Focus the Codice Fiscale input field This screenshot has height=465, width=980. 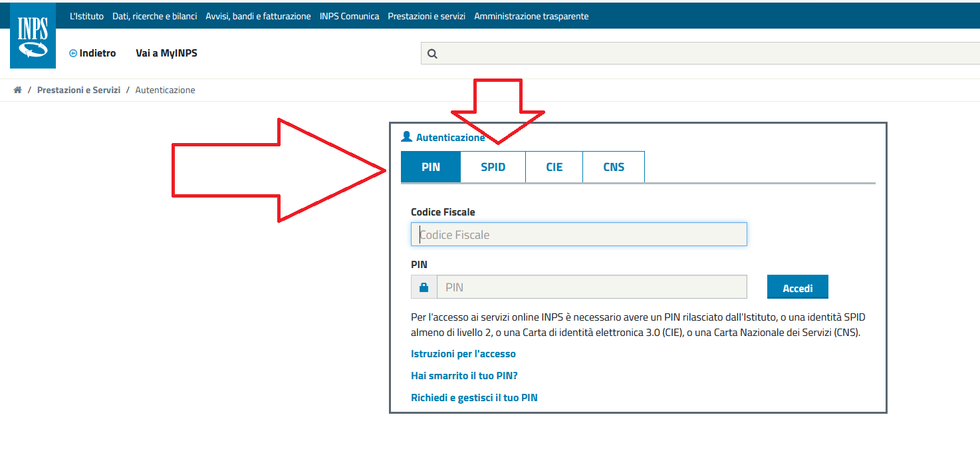(579, 234)
